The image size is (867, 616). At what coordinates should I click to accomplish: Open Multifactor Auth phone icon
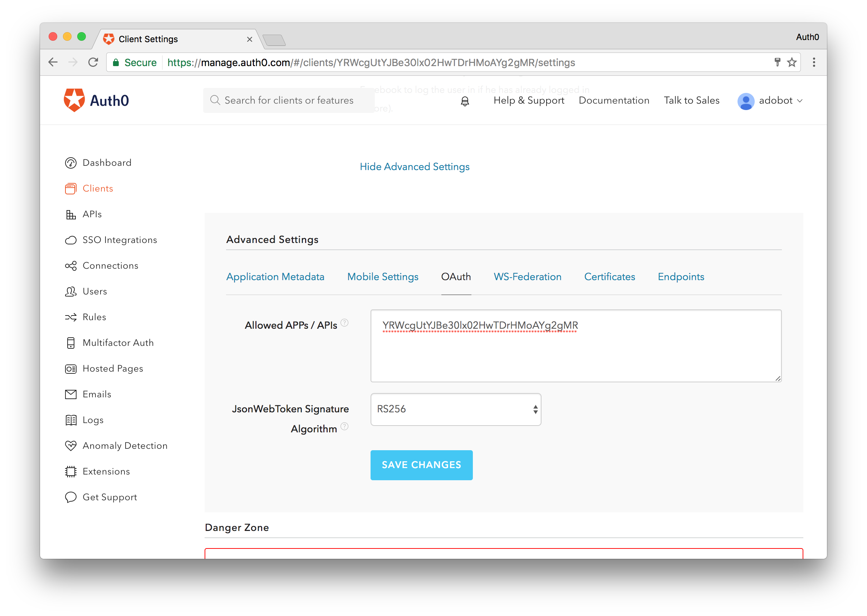tap(70, 343)
